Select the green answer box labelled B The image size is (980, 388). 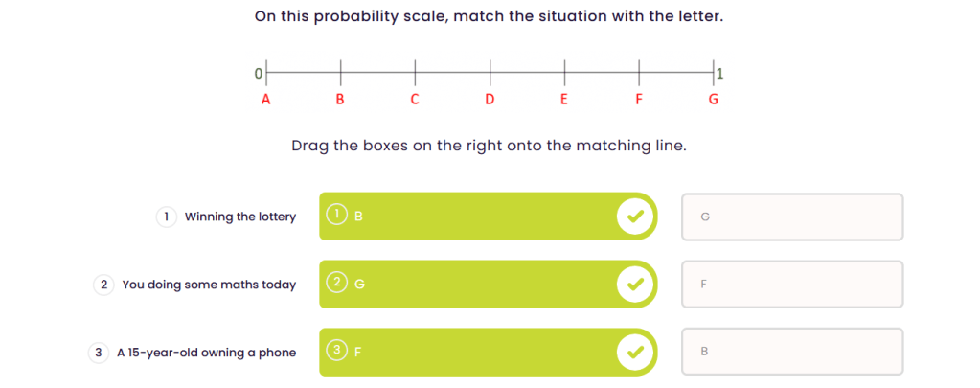pyautogui.click(x=479, y=217)
